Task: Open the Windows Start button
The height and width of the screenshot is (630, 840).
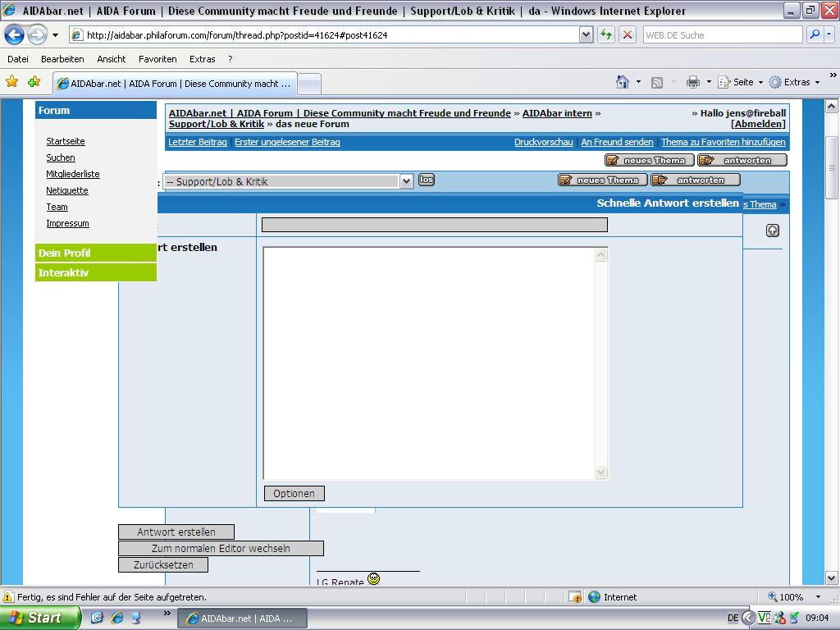Action: pos(39,618)
